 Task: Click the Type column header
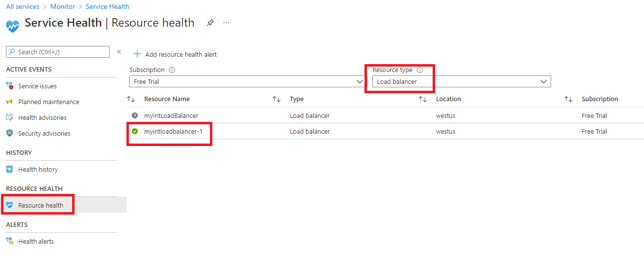click(x=297, y=99)
